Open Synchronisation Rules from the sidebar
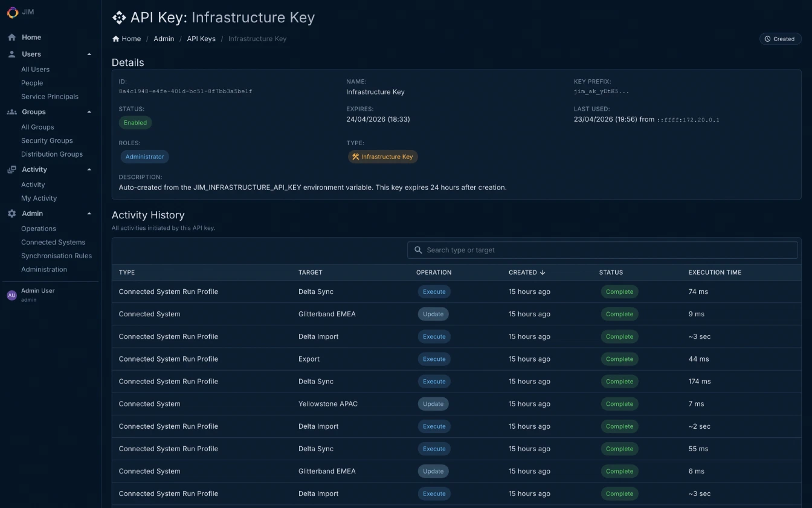The height and width of the screenshot is (508, 812). [x=57, y=255]
